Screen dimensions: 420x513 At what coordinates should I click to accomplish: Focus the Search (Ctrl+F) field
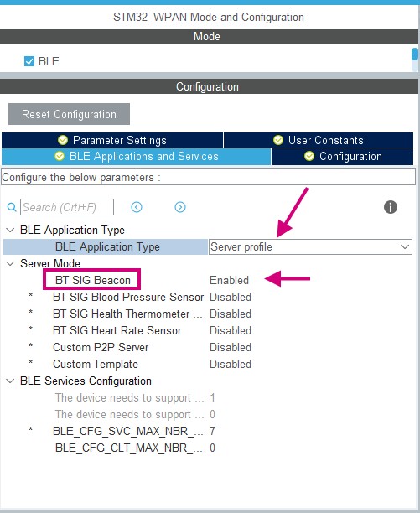(x=67, y=207)
